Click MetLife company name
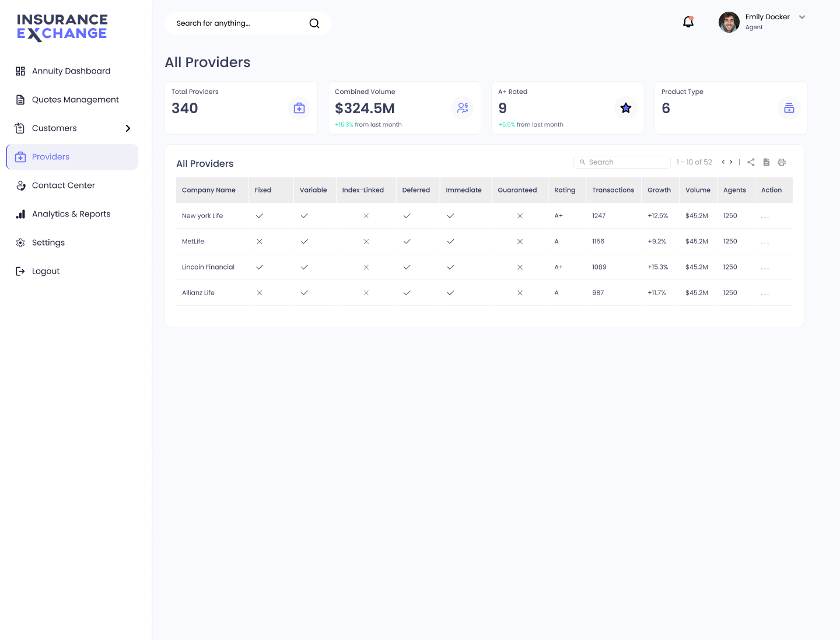The image size is (840, 640). [x=193, y=242]
